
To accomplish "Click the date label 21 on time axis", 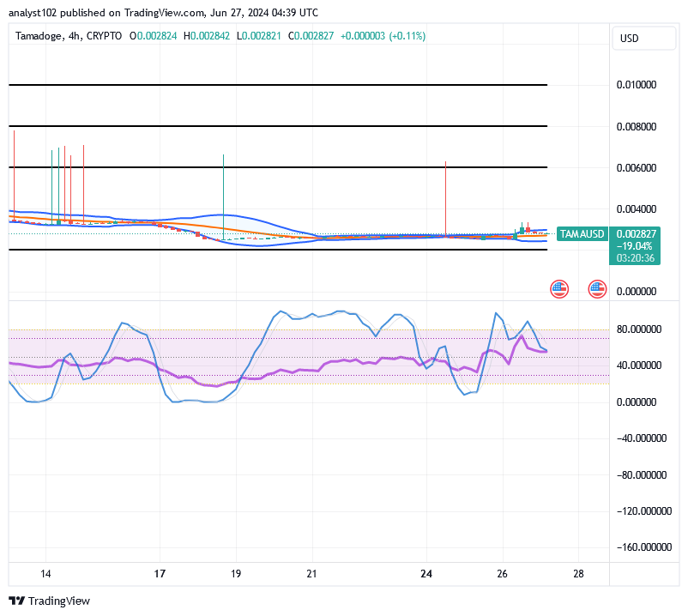I will pyautogui.click(x=311, y=573).
